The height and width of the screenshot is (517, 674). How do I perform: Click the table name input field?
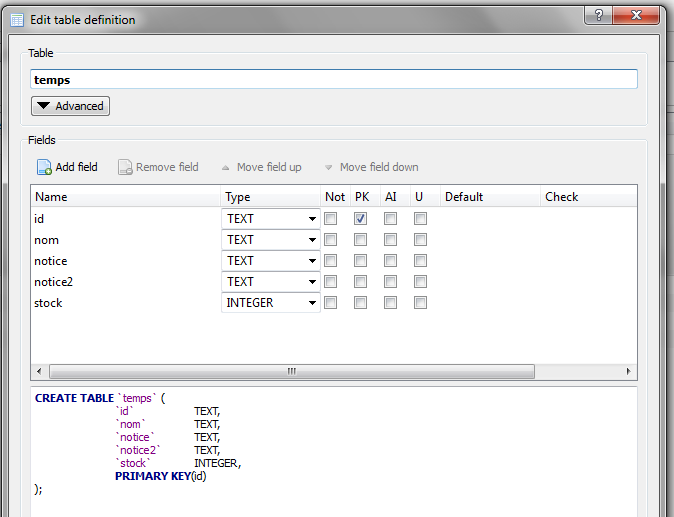[333, 79]
